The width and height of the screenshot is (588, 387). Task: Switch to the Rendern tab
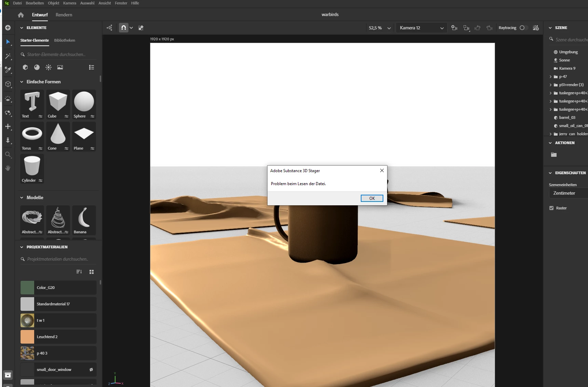(x=64, y=15)
